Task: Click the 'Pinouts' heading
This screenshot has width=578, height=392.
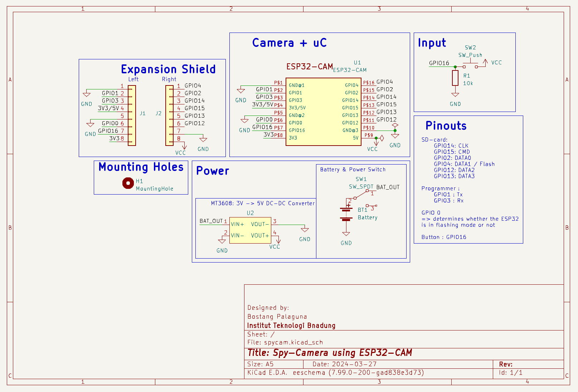Action: tap(446, 126)
